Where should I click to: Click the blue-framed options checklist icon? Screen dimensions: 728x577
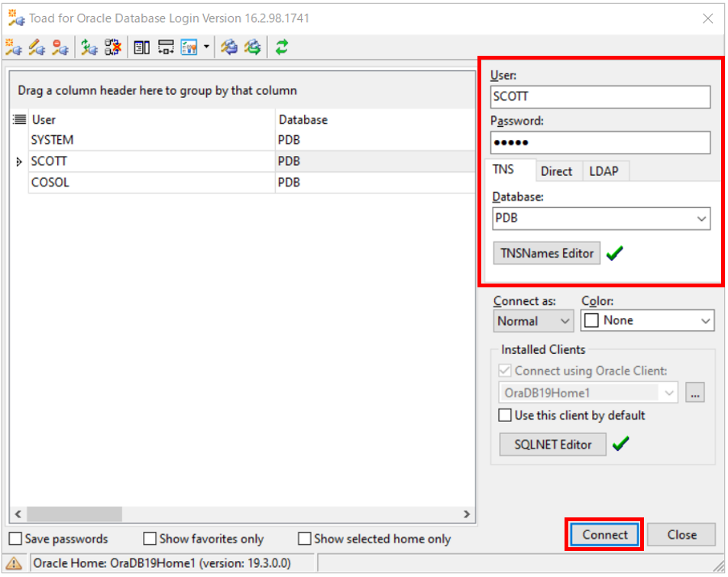(189, 47)
